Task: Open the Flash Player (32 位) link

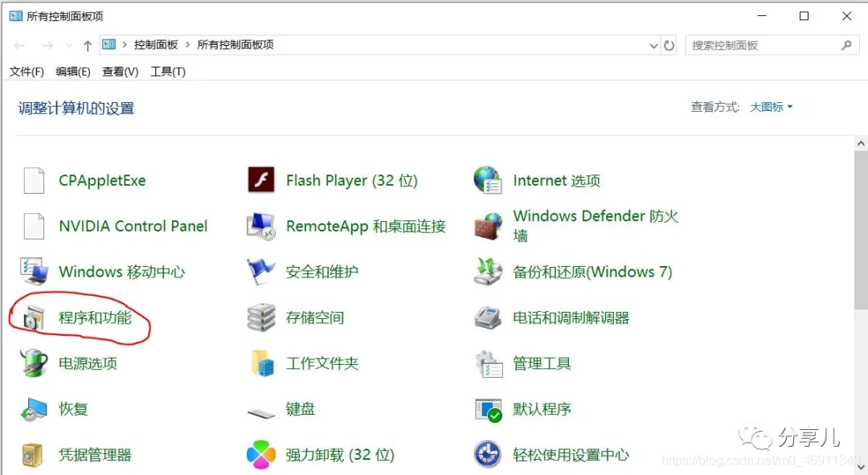Action: [351, 181]
